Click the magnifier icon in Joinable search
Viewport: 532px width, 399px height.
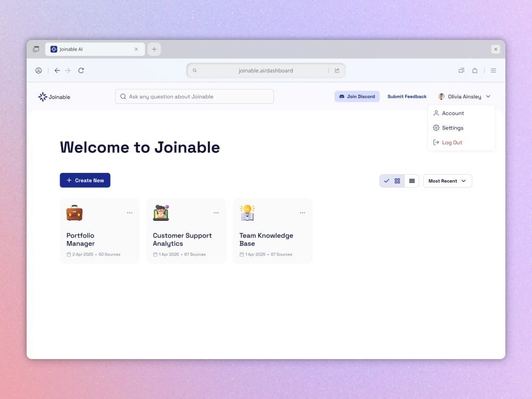pyautogui.click(x=123, y=97)
